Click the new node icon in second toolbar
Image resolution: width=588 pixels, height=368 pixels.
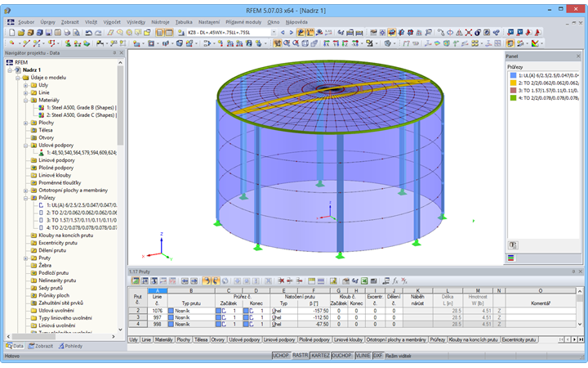tap(12, 43)
